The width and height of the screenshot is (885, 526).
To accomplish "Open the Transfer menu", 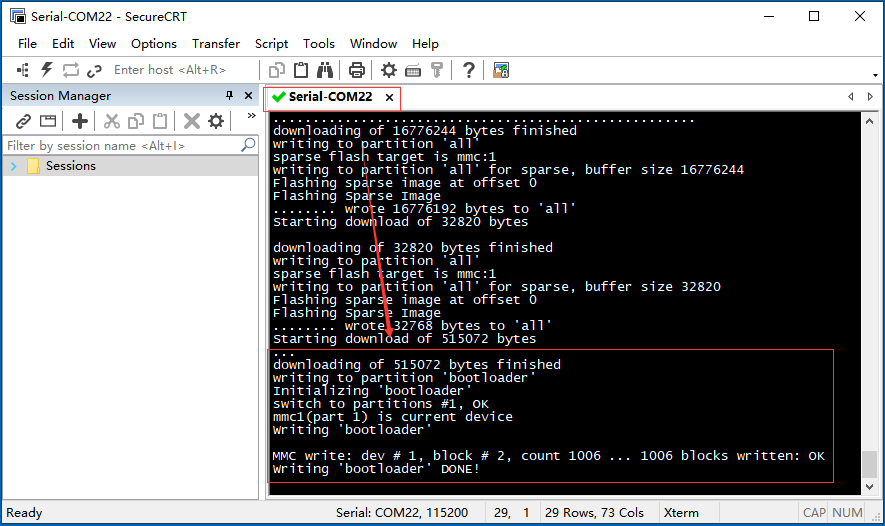I will tap(216, 43).
